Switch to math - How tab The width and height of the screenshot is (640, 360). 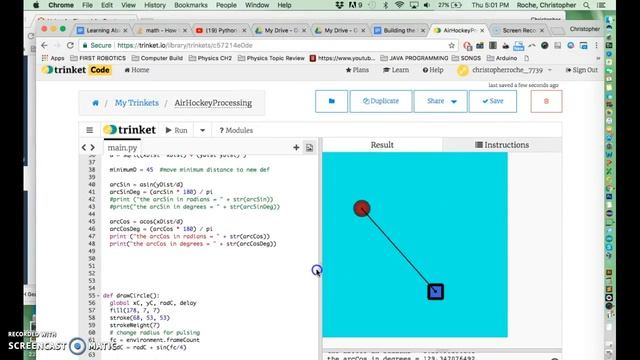161,31
